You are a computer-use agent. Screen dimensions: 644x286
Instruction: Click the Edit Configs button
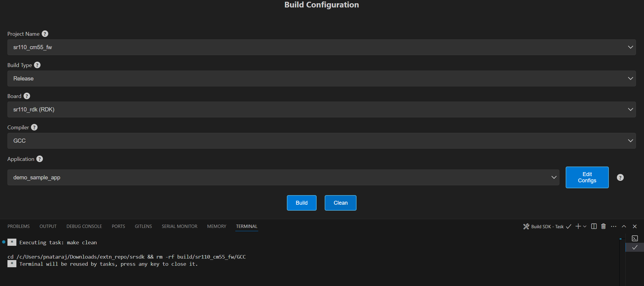click(587, 178)
